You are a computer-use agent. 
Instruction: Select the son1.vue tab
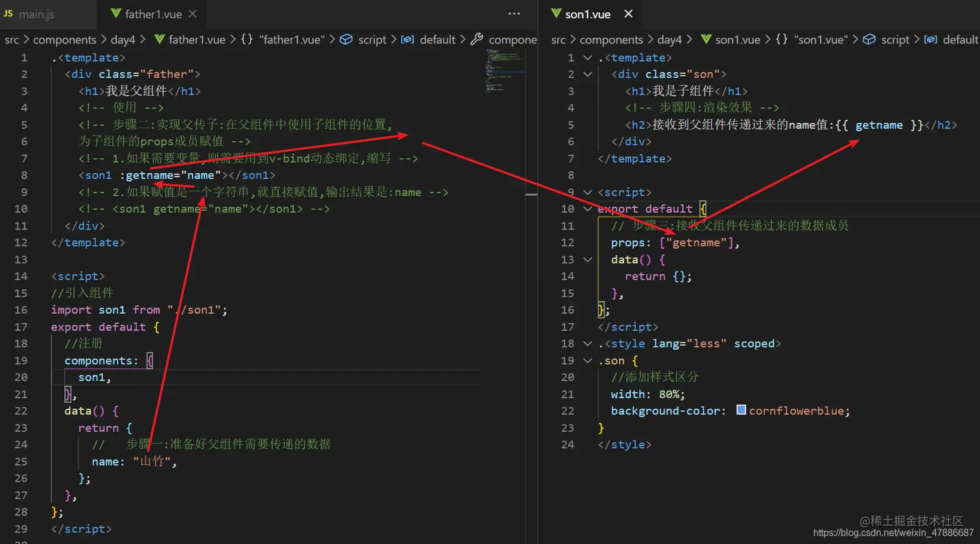(x=588, y=14)
